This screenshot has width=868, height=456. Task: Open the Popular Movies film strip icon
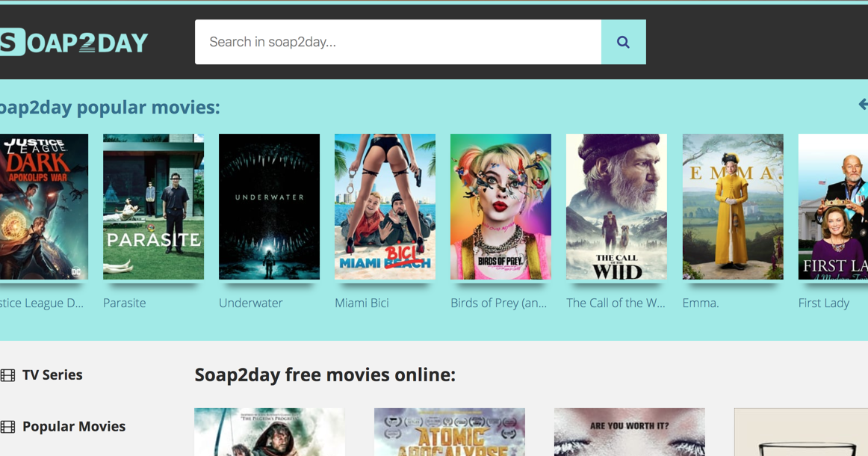(7, 427)
